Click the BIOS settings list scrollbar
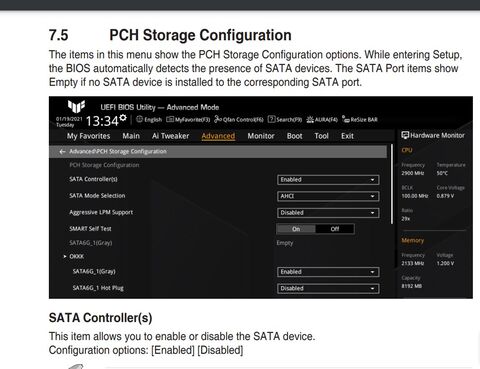This screenshot has width=480, height=369. click(x=392, y=184)
